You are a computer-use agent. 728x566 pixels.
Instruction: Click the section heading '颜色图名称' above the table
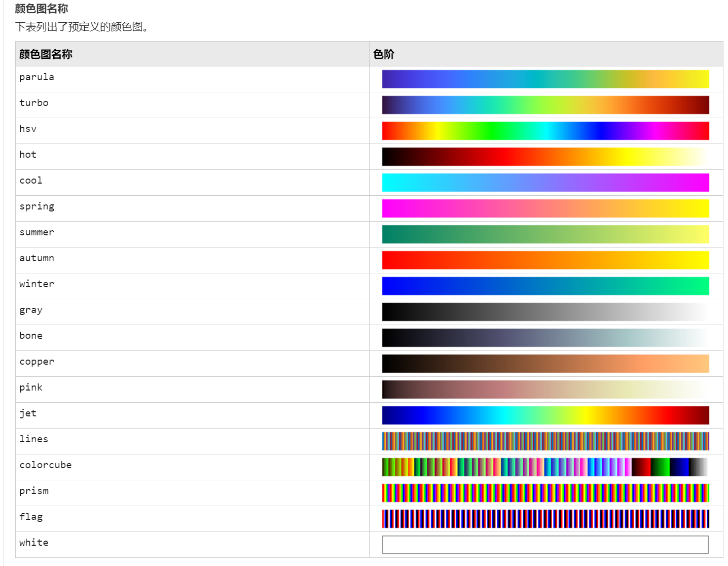[x=42, y=9]
